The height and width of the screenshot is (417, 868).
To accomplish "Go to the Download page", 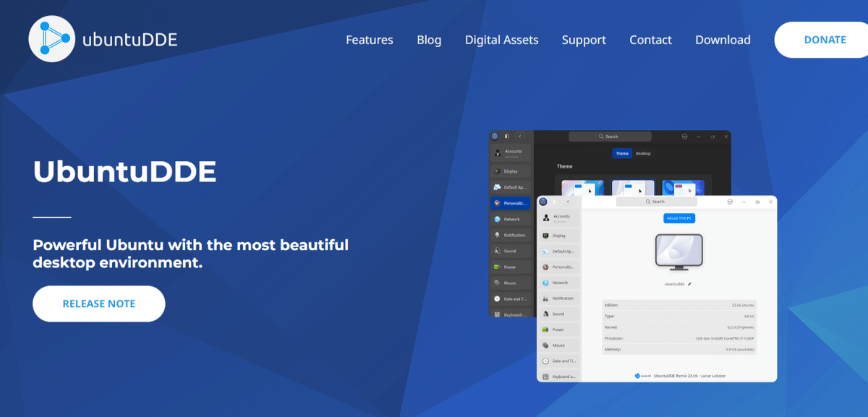I will (x=723, y=40).
